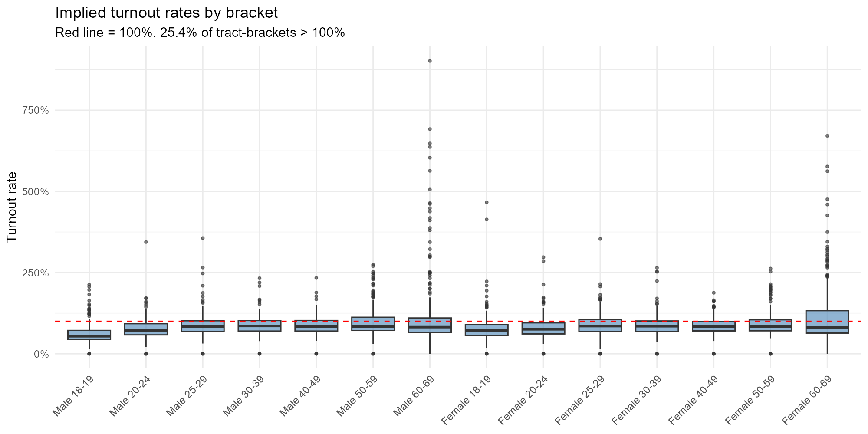Click the highest Female 18-19 outlier point
Image resolution: width=868 pixels, height=434 pixels.
tap(487, 202)
